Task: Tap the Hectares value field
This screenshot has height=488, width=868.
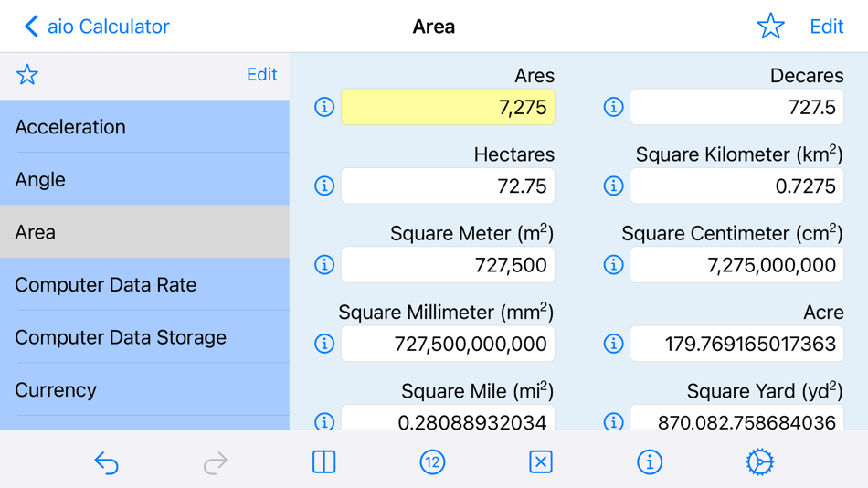Action: (x=448, y=186)
